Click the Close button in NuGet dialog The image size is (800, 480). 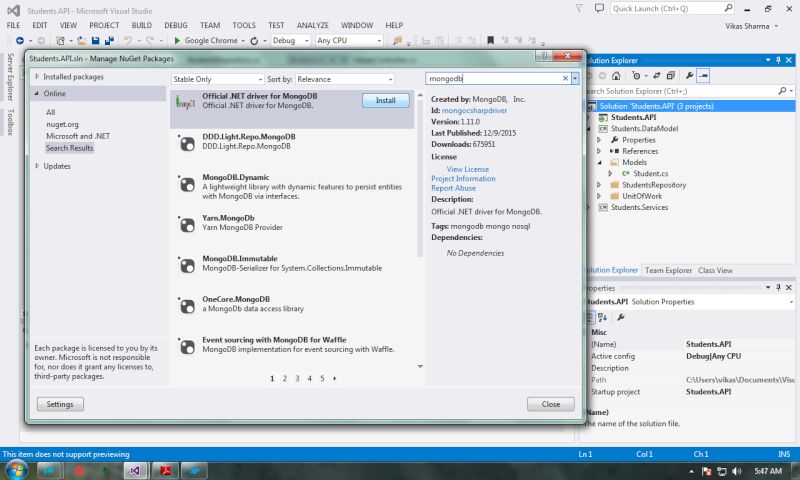[551, 404]
